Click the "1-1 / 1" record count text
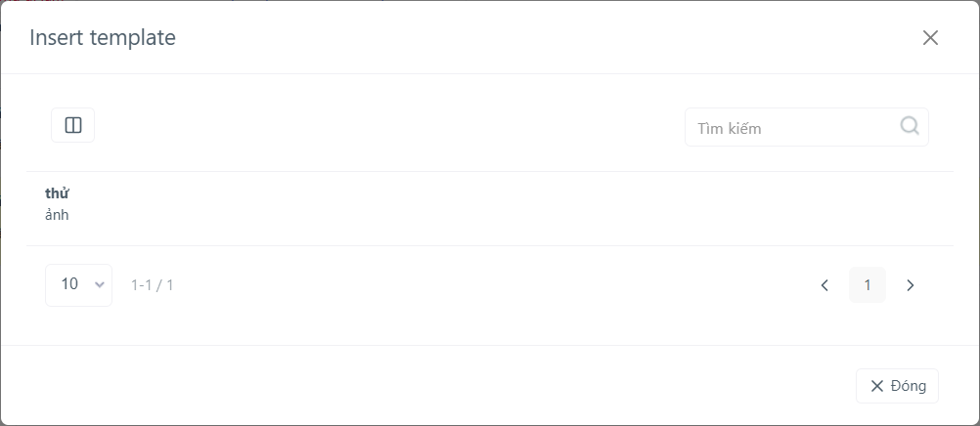The width and height of the screenshot is (980, 426). [152, 285]
